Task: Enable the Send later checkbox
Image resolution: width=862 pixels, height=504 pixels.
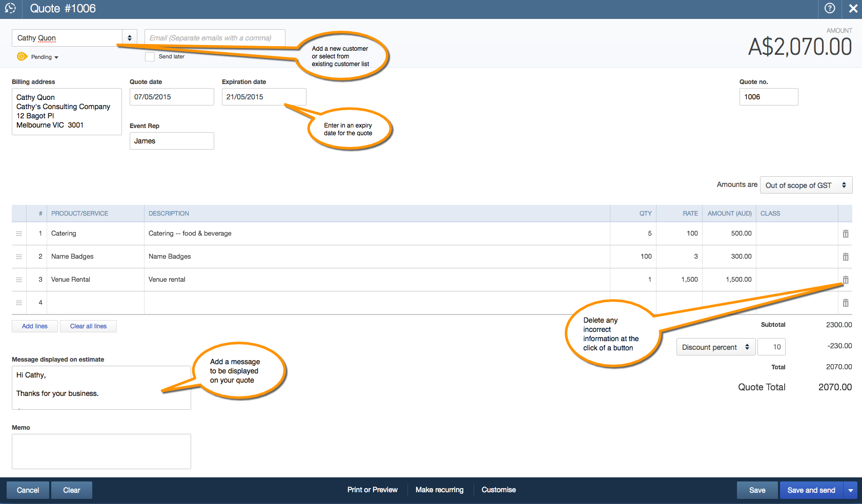Action: pyautogui.click(x=150, y=57)
